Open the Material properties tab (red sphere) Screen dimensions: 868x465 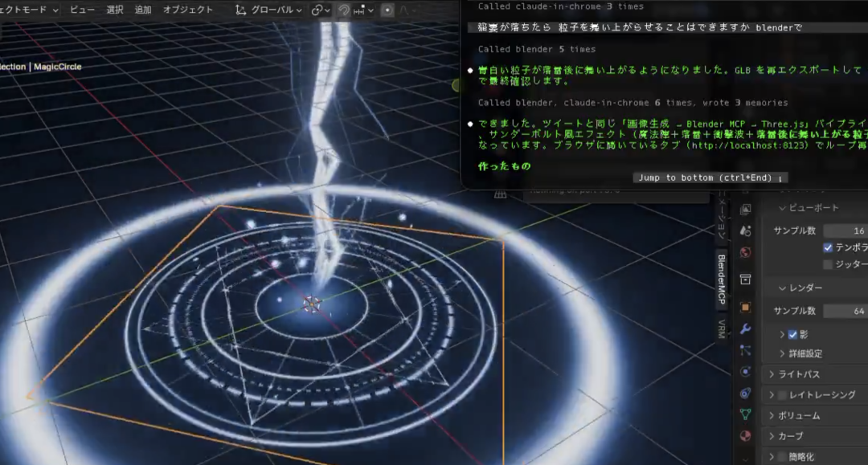(x=746, y=436)
